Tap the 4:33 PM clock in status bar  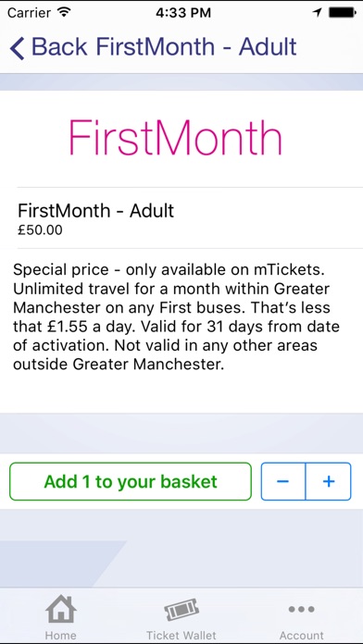pyautogui.click(x=183, y=13)
